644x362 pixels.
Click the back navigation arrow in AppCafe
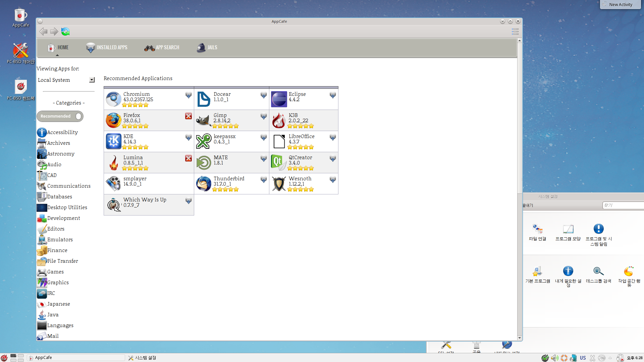tap(43, 32)
